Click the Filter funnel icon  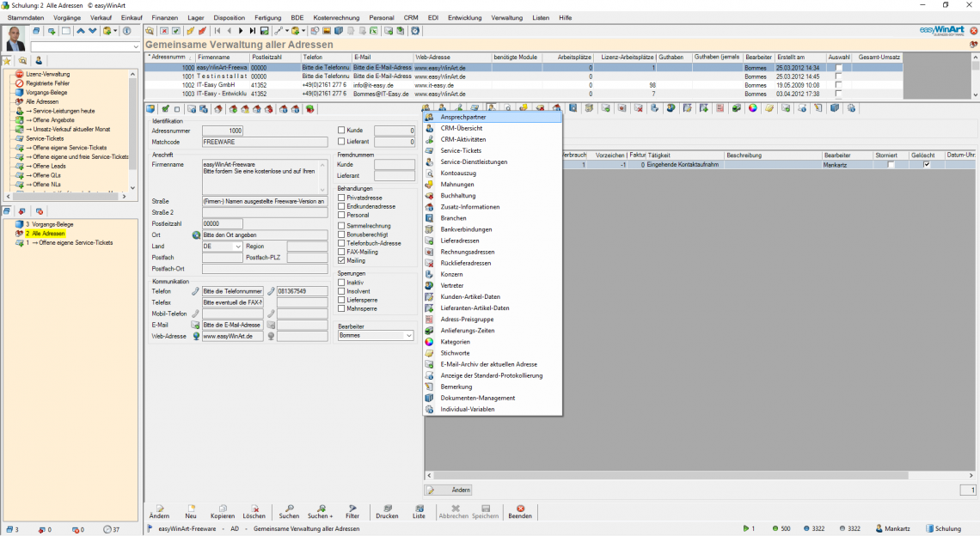pyautogui.click(x=352, y=508)
